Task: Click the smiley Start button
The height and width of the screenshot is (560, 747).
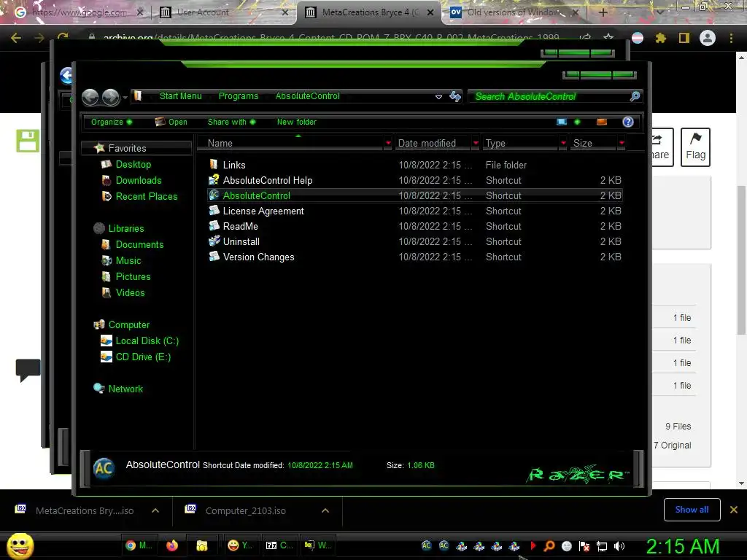Action: pos(20,545)
